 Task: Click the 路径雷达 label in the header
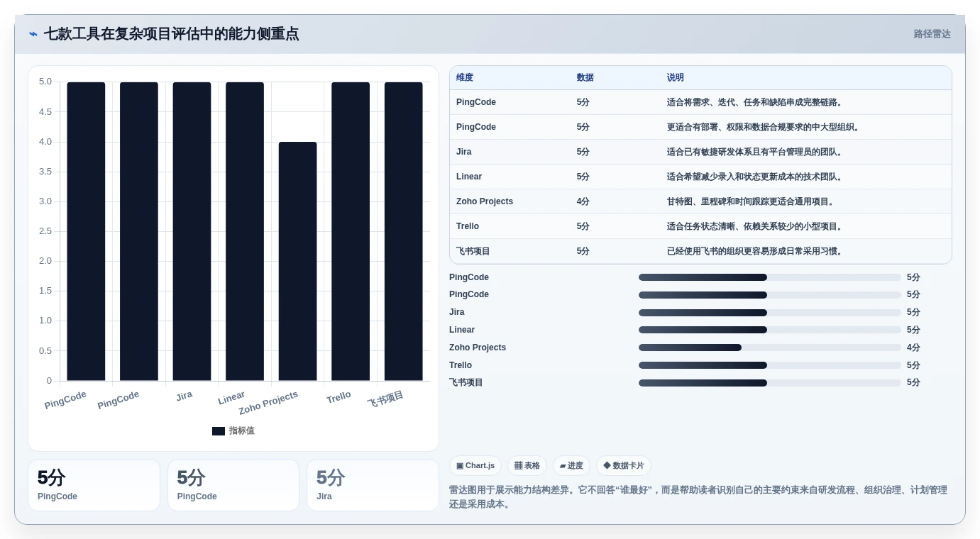[x=932, y=34]
